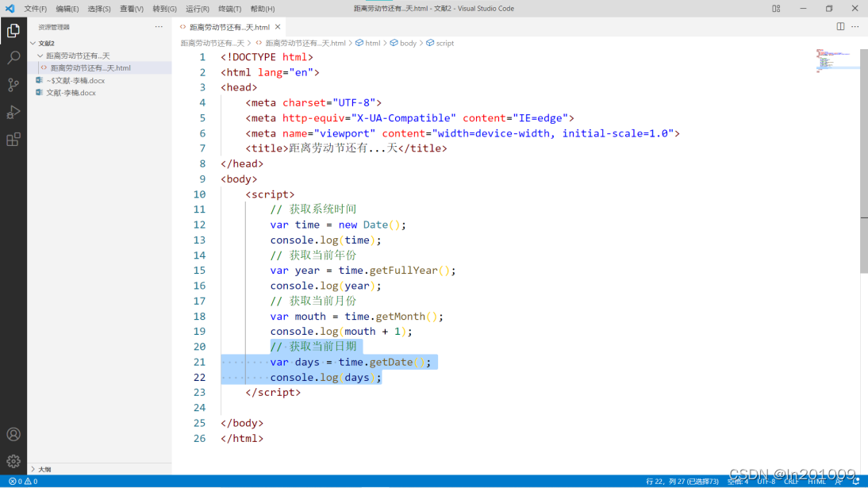Image resolution: width=868 pixels, height=488 pixels.
Task: Split the editor to the right
Action: pyautogui.click(x=840, y=27)
